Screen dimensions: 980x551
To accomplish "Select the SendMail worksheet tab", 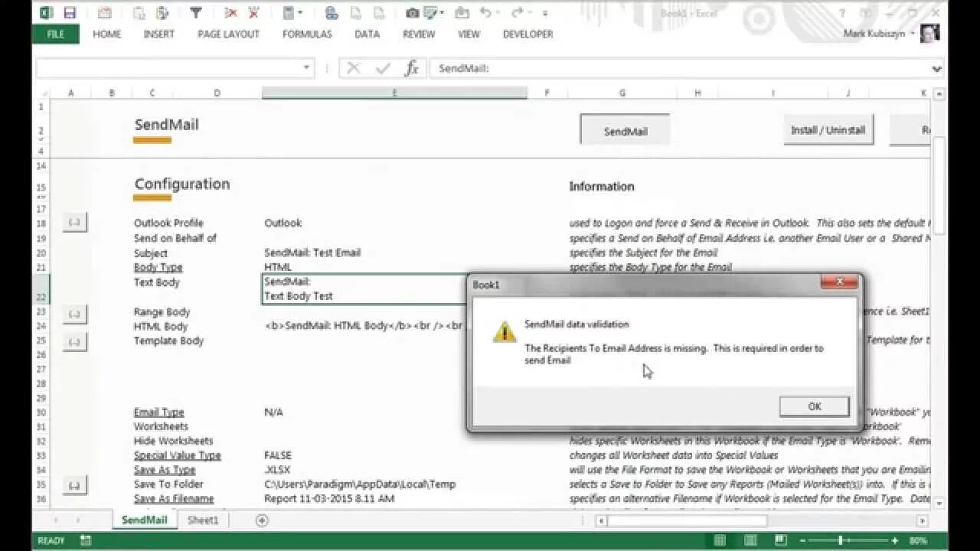I will (144, 520).
